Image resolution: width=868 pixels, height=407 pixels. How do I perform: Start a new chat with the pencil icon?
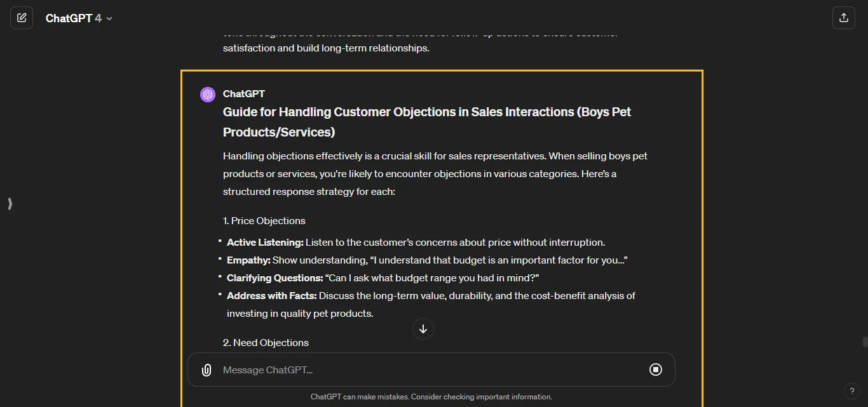(21, 17)
